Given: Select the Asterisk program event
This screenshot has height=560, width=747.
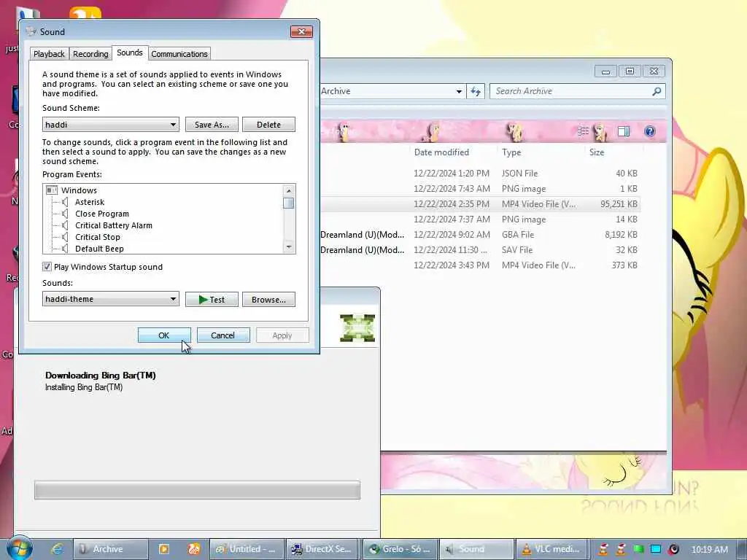Looking at the screenshot, I should tap(90, 202).
